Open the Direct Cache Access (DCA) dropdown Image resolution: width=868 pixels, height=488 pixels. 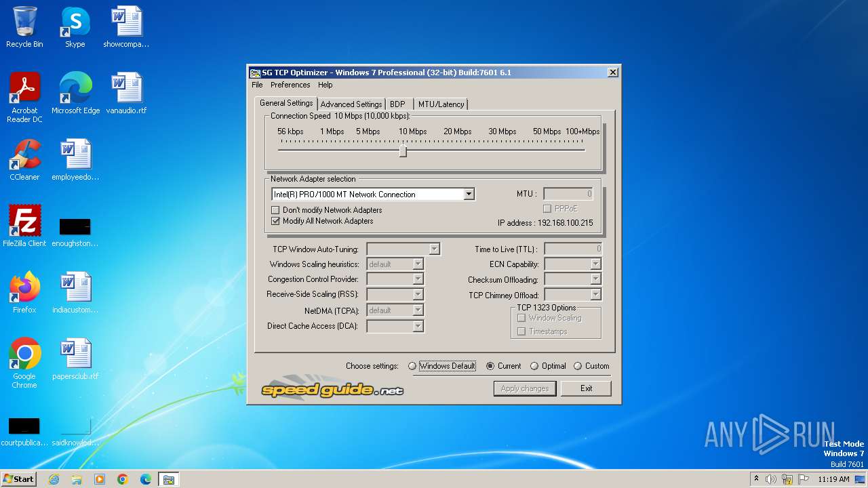[418, 326]
